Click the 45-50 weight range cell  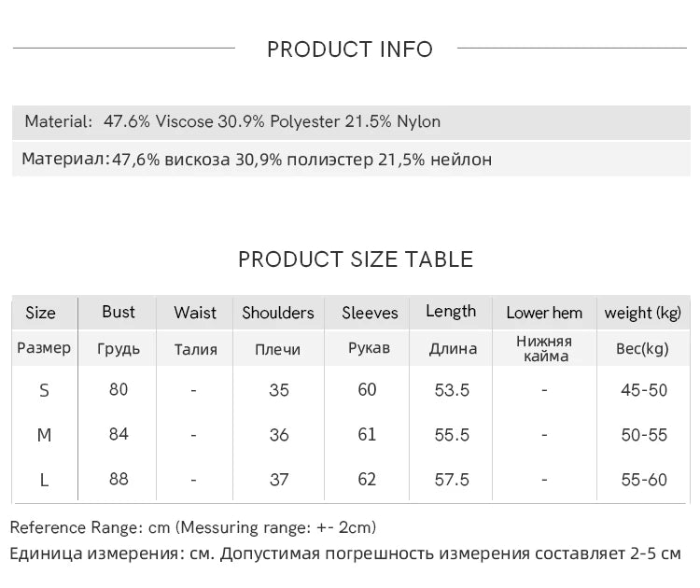pyautogui.click(x=644, y=390)
